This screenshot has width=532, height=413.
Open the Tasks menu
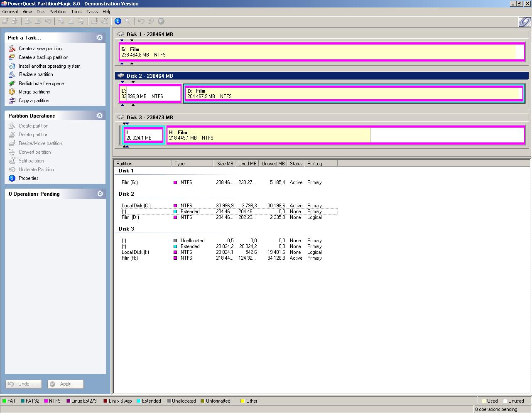point(92,12)
